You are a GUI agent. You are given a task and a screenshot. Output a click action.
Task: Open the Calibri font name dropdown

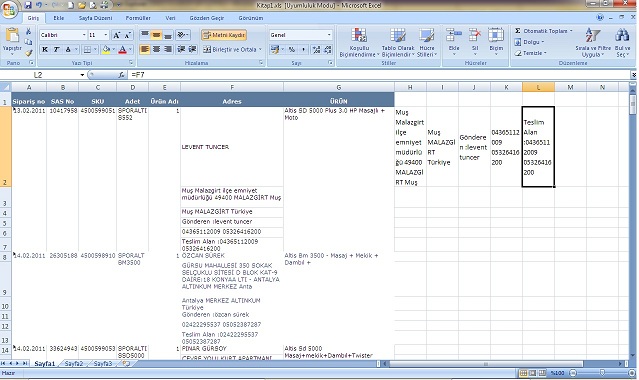coord(84,35)
